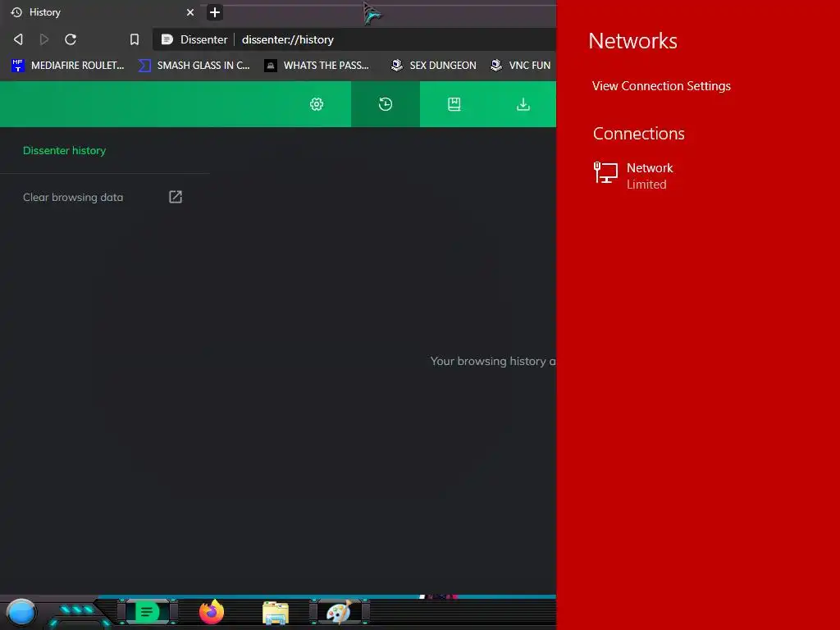Click the Dissenter site badge in address bar
840x630 pixels.
(x=195, y=39)
